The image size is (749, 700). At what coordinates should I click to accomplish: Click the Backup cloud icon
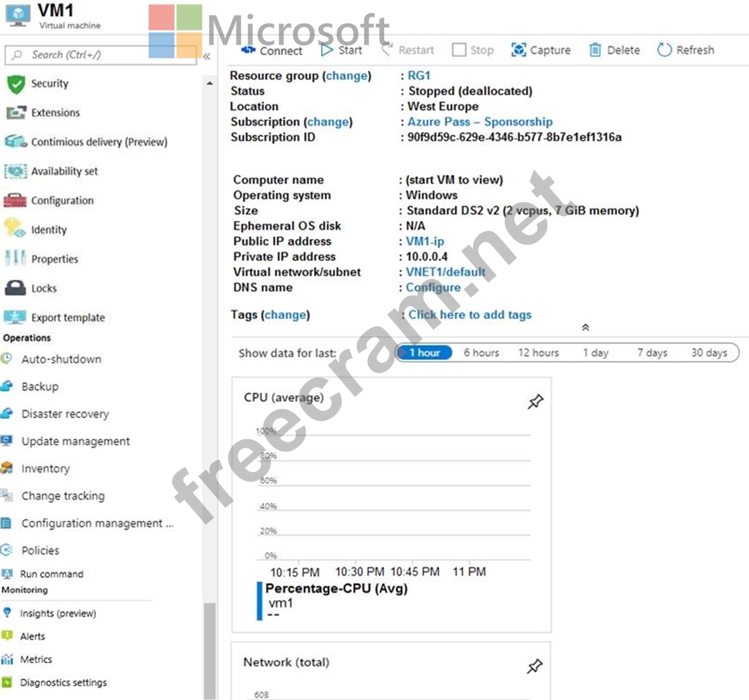tap(7, 386)
